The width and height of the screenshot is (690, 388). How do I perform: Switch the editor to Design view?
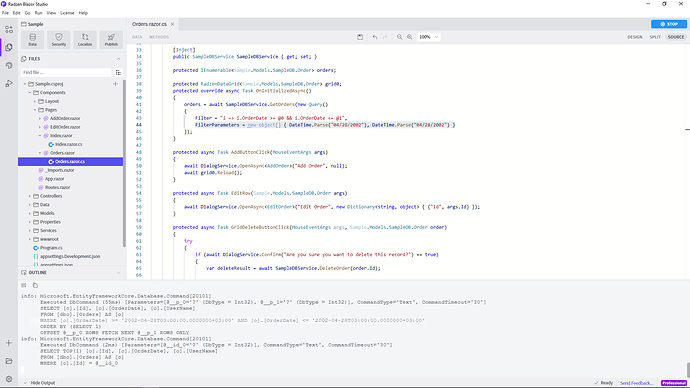click(635, 37)
